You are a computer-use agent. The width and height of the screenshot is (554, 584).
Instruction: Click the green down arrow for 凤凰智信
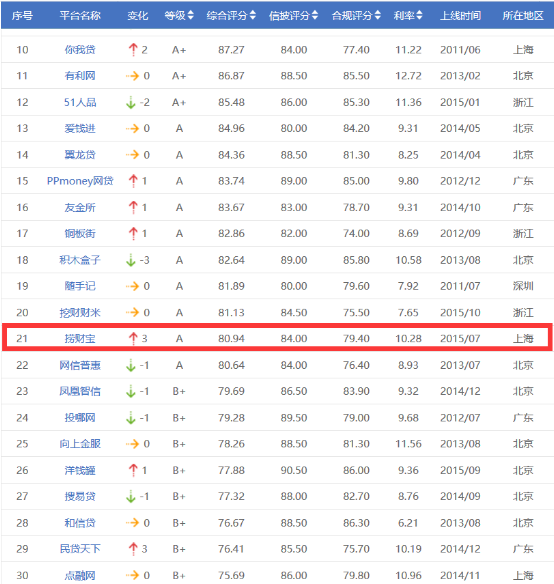131,391
